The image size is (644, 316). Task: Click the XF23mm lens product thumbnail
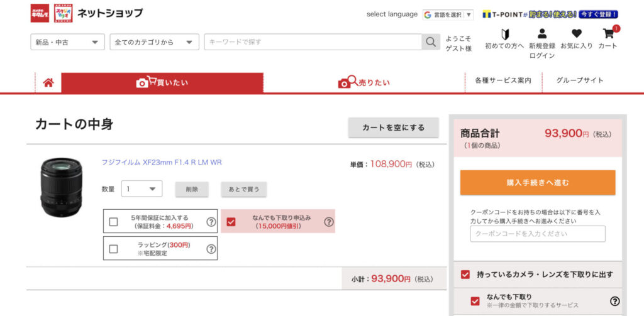(x=61, y=187)
